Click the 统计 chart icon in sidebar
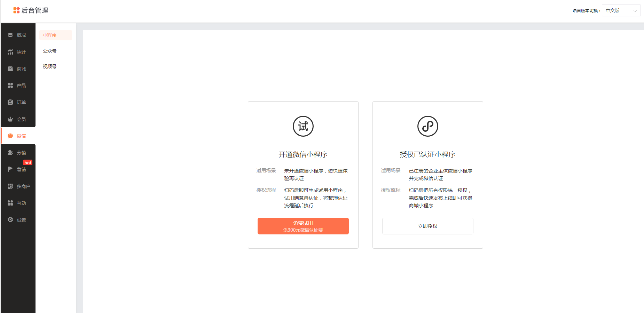This screenshot has width=644, height=313. pyautogui.click(x=10, y=52)
